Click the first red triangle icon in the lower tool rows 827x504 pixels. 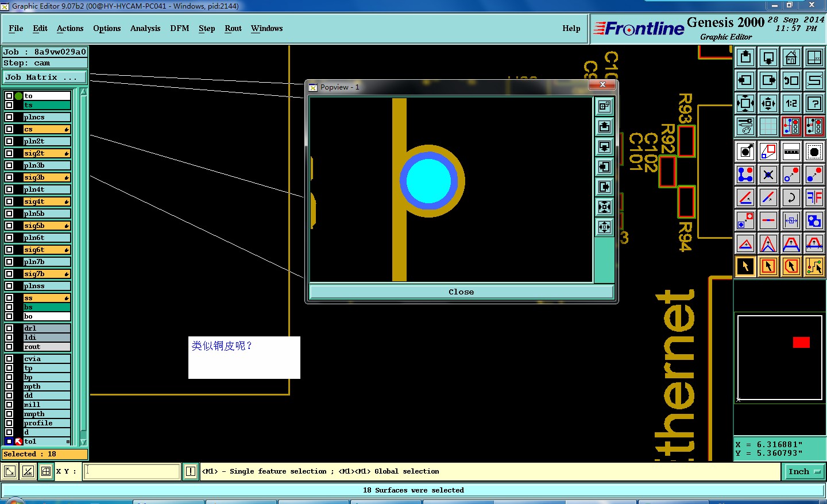coord(745,243)
